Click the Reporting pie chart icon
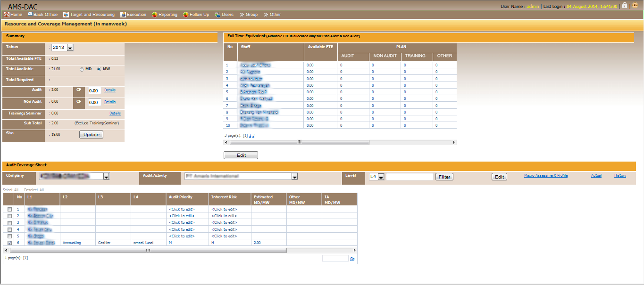Viewport: 644px width, 285px height. point(155,15)
